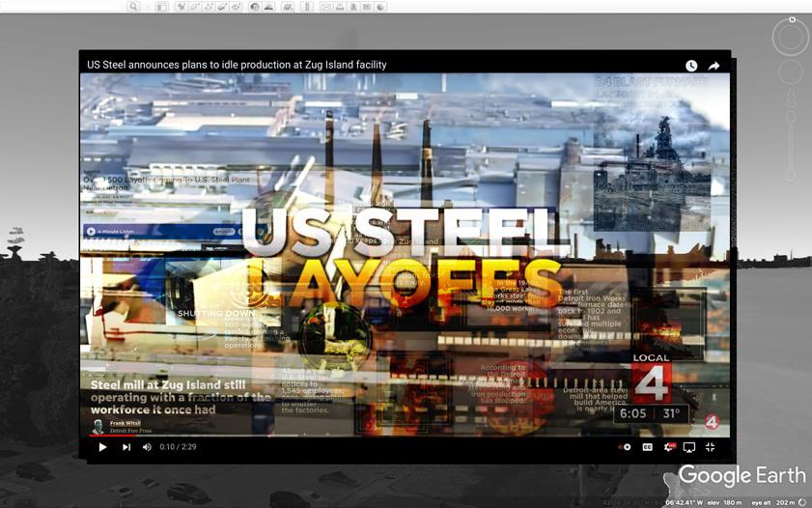Add a polygon with the toolbar icon
This screenshot has width=812, height=508.
coord(195,7)
